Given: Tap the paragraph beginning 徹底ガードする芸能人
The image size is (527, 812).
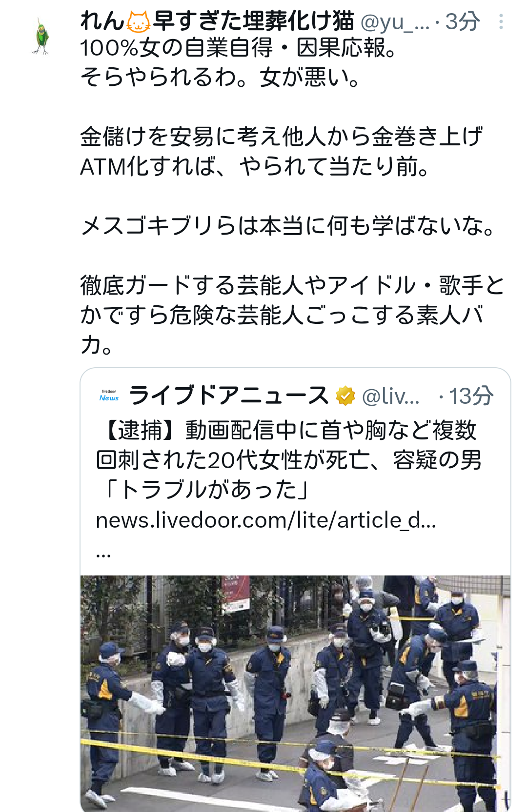Looking at the screenshot, I should click(x=292, y=315).
